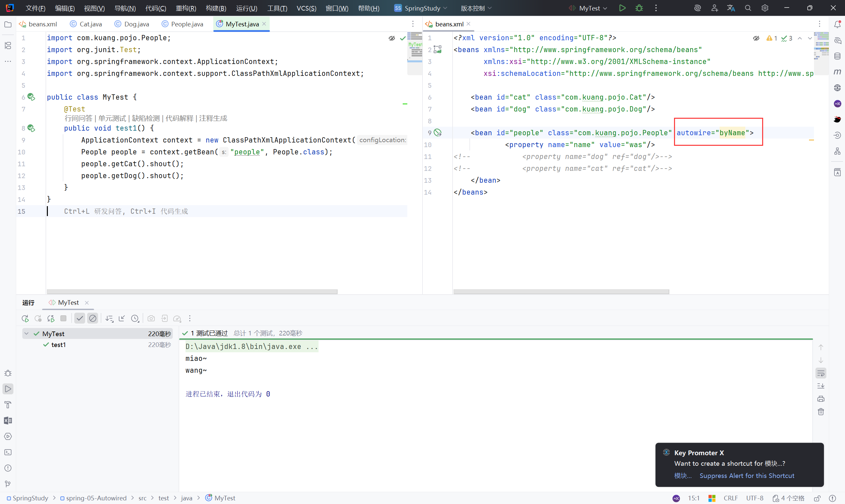
Task: Open test history clock icon
Action: click(x=135, y=318)
